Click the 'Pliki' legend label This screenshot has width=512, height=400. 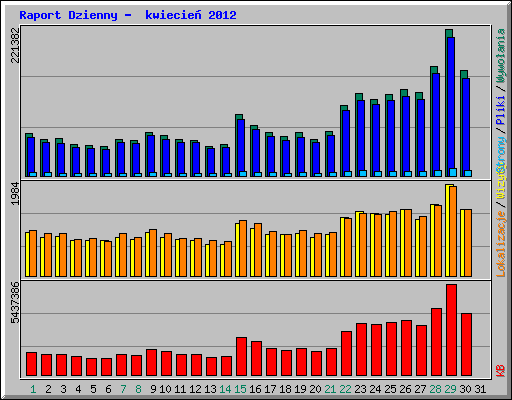pos(501,110)
